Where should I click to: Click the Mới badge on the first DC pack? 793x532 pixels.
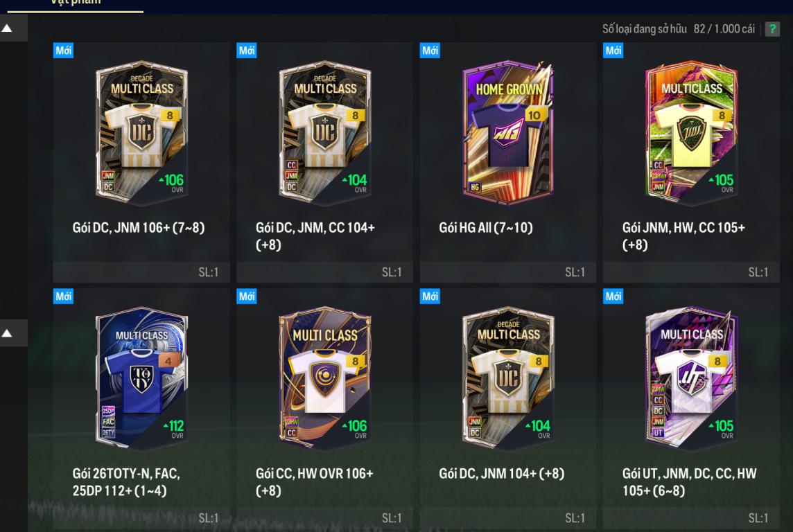(63, 51)
